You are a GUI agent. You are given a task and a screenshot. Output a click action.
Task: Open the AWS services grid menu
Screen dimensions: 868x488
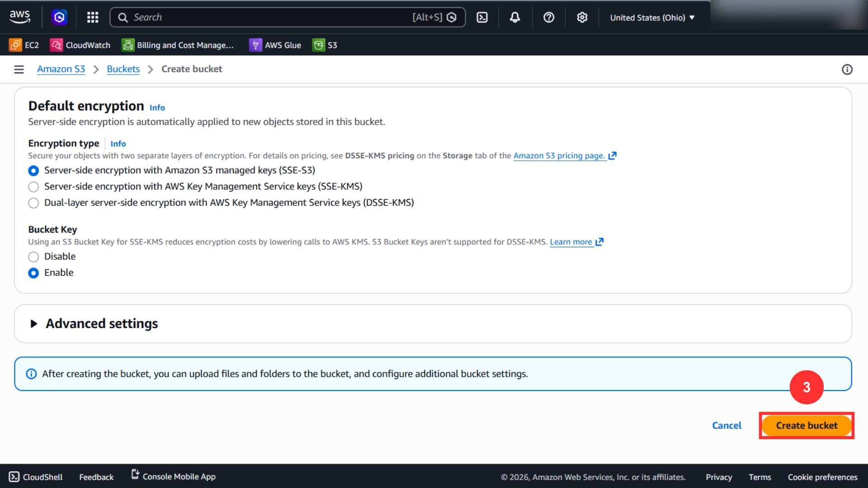tap(93, 17)
